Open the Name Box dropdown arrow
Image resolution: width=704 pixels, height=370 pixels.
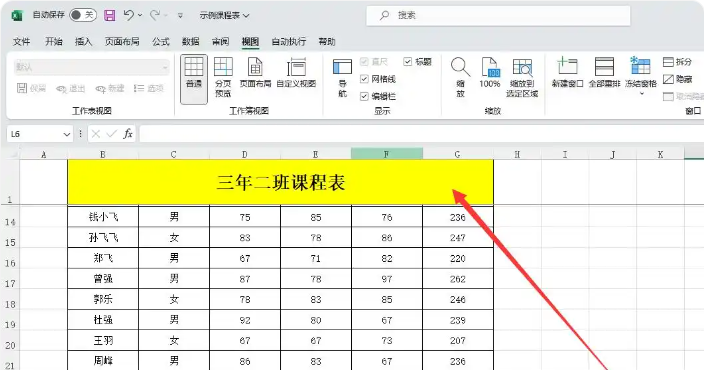pos(67,134)
